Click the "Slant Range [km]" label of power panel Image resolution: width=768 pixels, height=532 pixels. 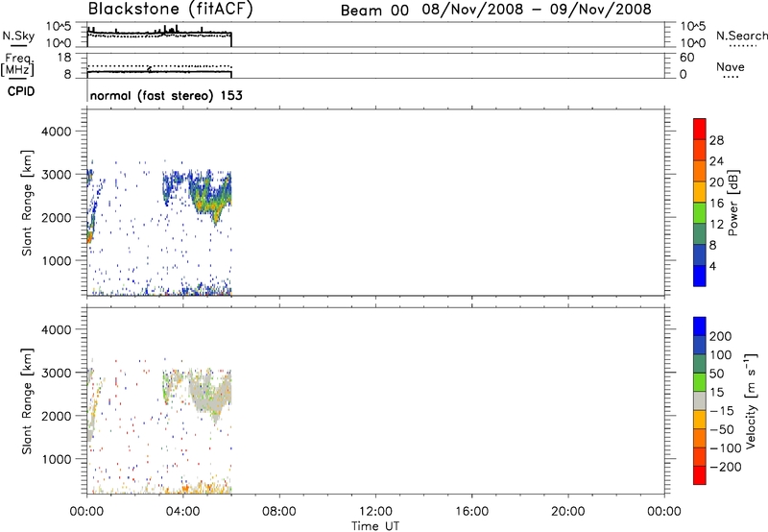tap(27, 203)
